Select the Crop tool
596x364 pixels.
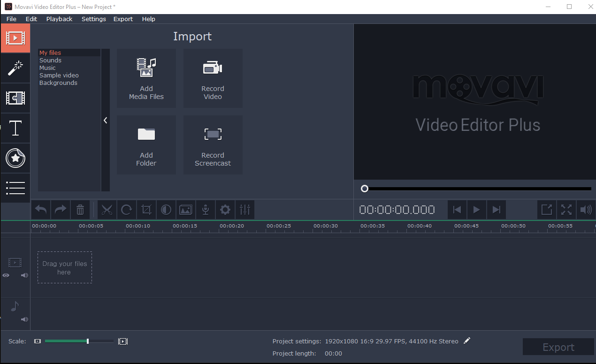tap(146, 210)
